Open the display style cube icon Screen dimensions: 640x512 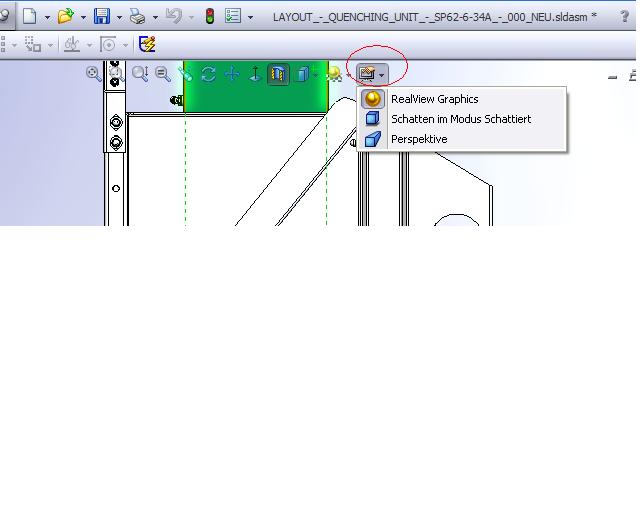[302, 74]
